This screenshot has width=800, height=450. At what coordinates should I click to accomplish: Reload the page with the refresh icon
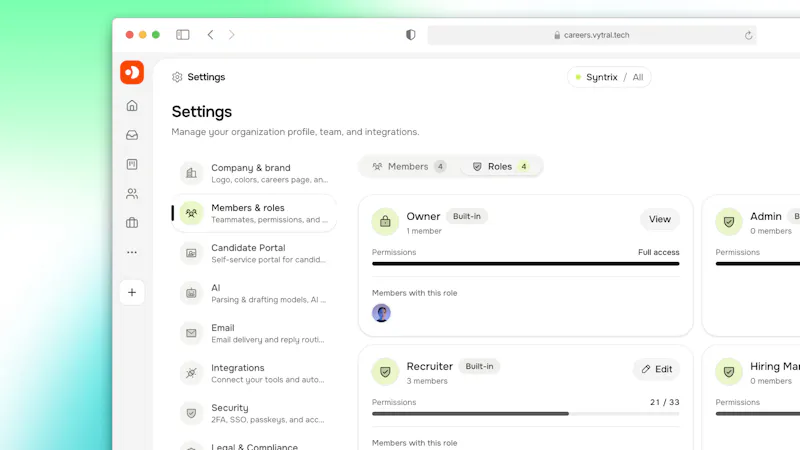point(748,35)
